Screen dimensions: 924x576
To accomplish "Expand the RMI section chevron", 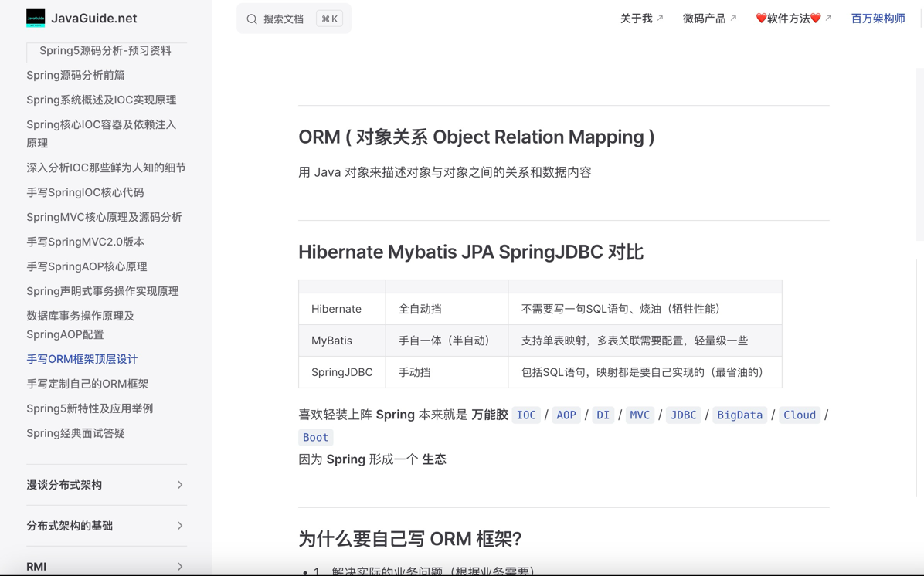I will pos(180,566).
